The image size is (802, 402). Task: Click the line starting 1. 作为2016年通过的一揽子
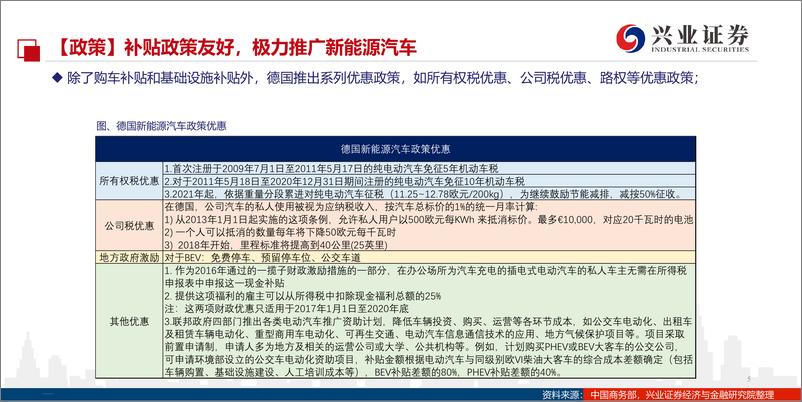coord(426,271)
